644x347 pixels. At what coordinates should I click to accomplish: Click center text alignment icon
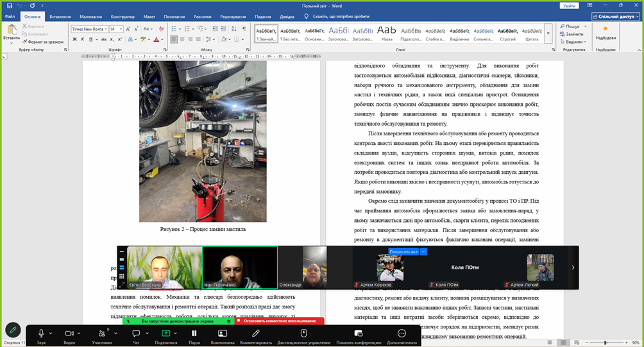(x=183, y=40)
